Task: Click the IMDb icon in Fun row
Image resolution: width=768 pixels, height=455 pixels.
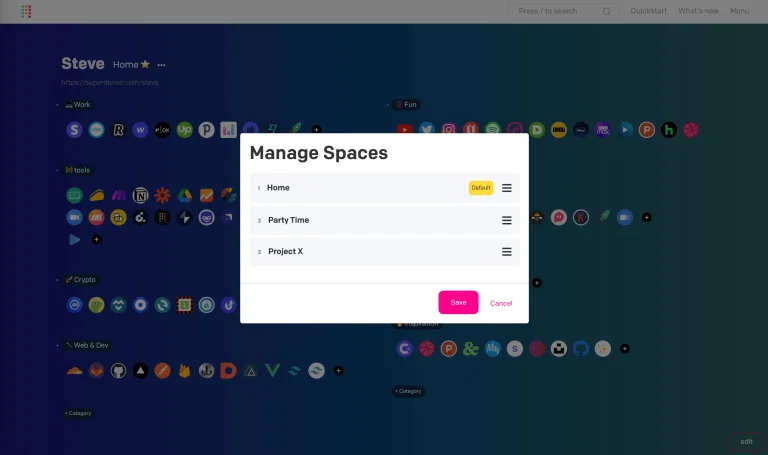Action: tap(559, 130)
